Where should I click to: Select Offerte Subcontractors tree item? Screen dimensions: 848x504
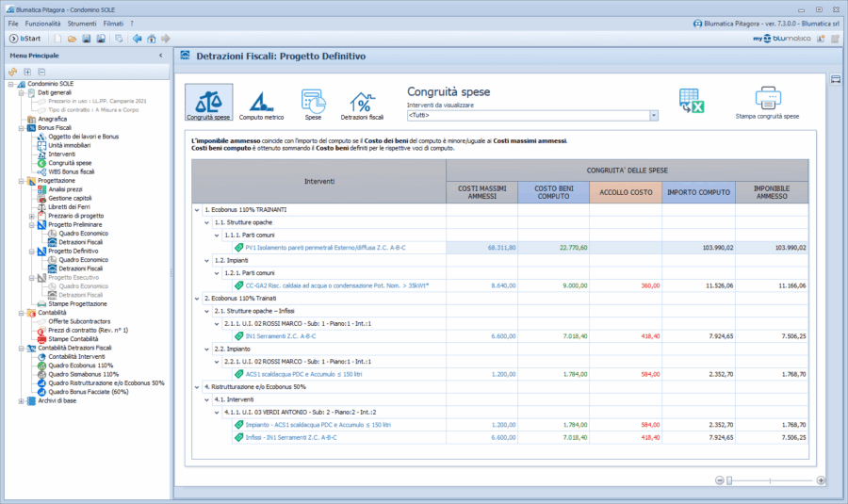pos(79,321)
